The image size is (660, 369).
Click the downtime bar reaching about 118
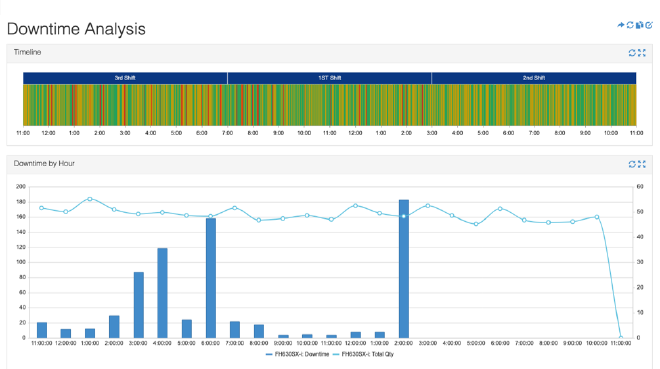click(x=162, y=293)
